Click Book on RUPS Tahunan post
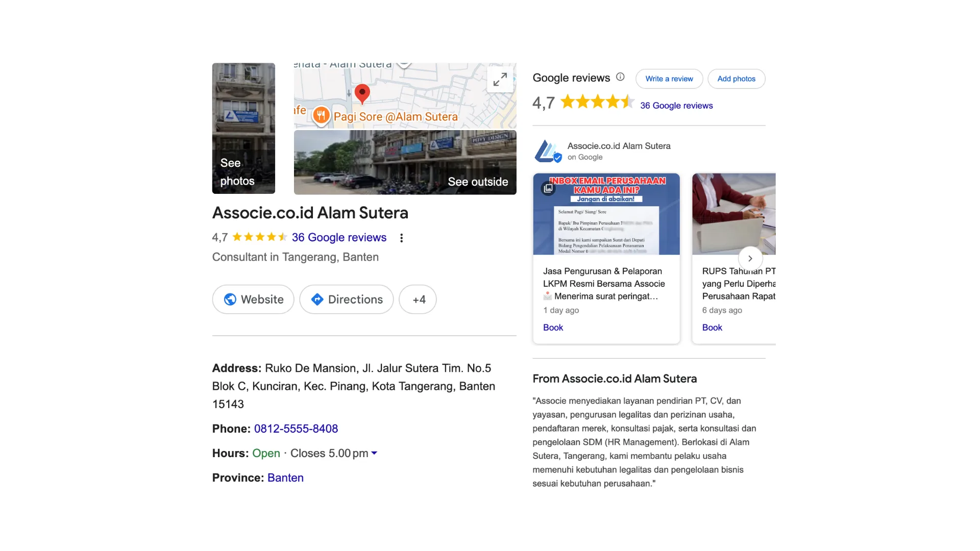The image size is (980, 551). (x=712, y=328)
